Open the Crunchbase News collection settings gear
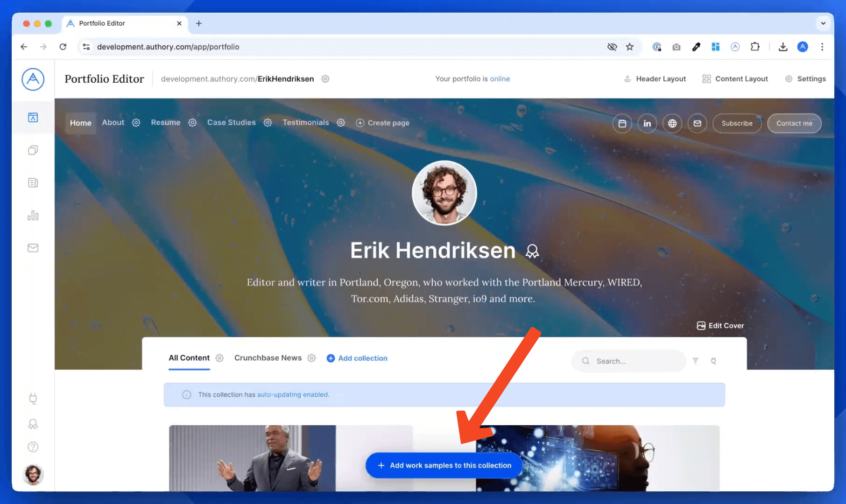The height and width of the screenshot is (504, 846). coord(311,358)
